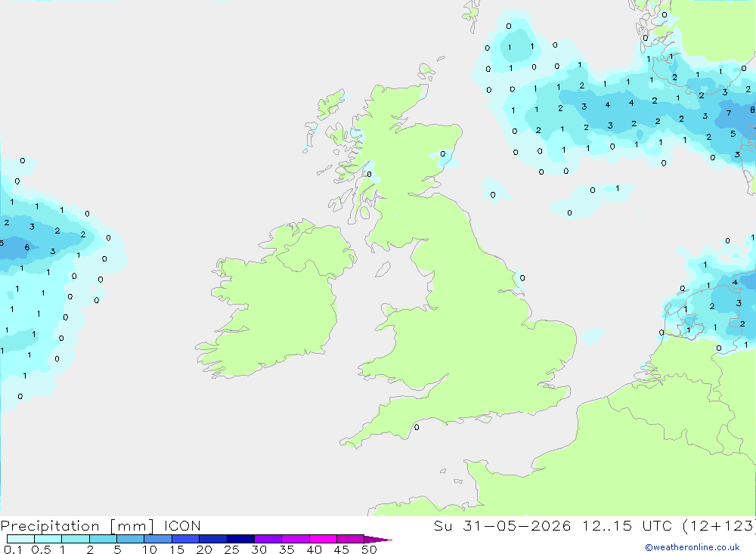Click the 30–35 mm purple legend swatch
Screen dimensions: 756x554
268,539
